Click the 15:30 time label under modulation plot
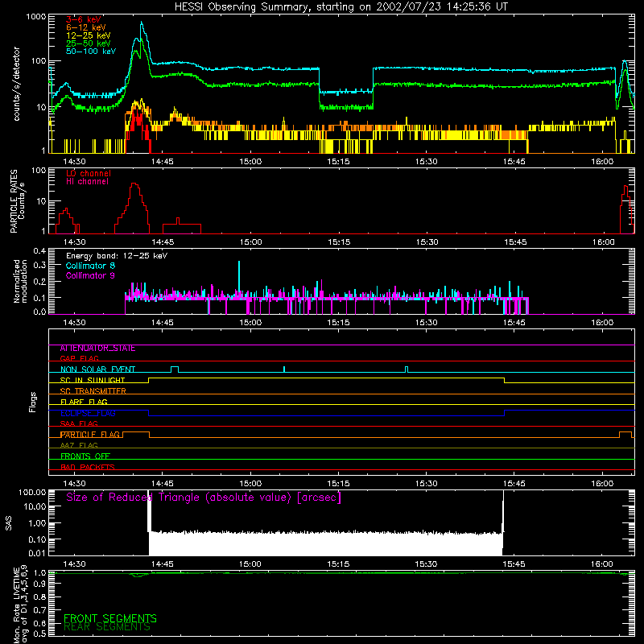Screen dimensions: 644x644 coord(427,323)
